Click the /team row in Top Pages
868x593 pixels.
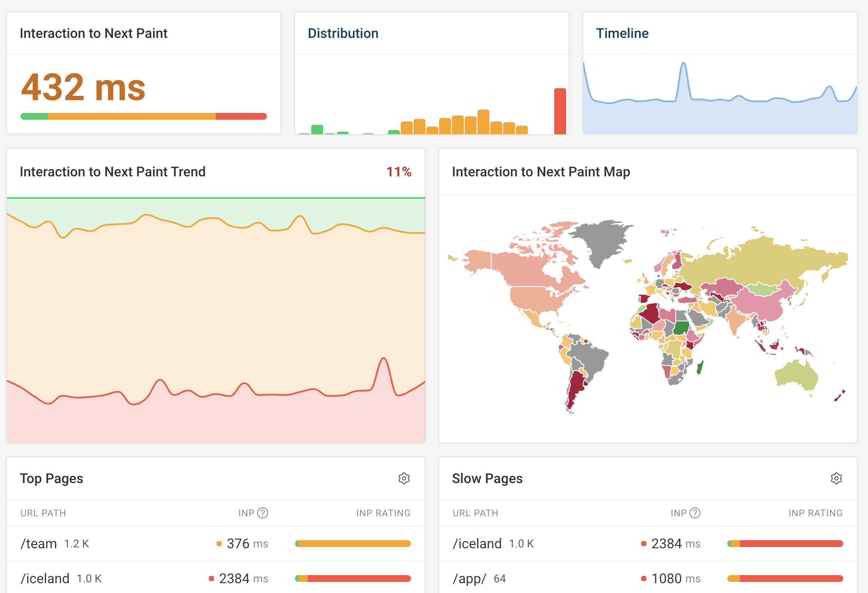click(39, 544)
